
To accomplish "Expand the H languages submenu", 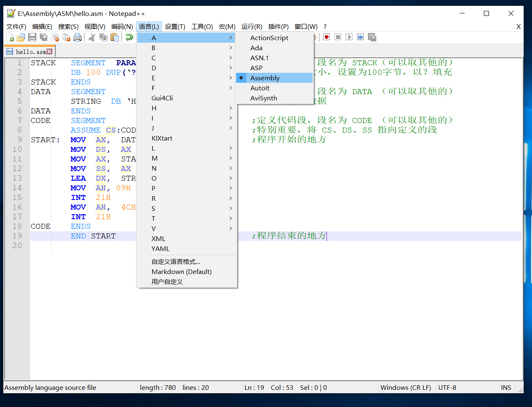I will pos(187,108).
